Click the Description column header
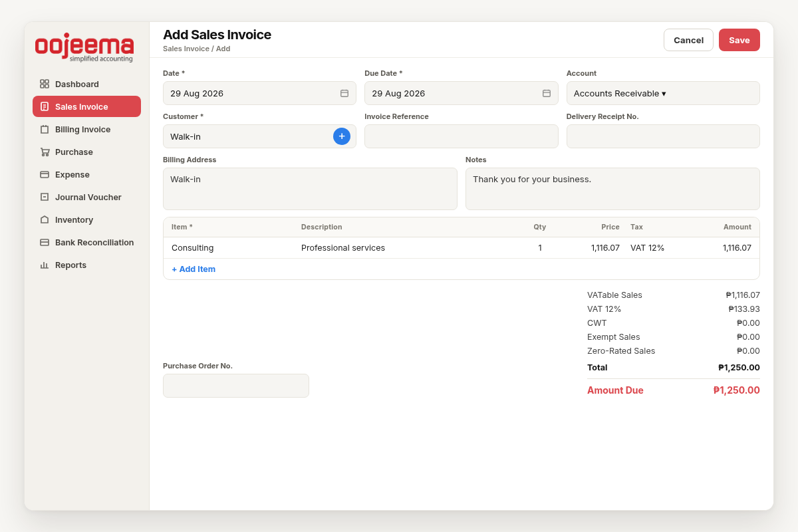Image resolution: width=798 pixels, height=532 pixels. click(x=322, y=227)
